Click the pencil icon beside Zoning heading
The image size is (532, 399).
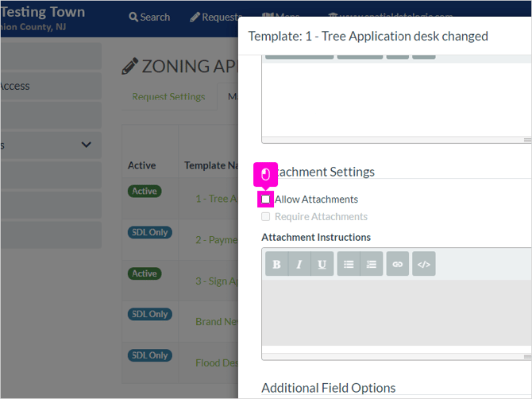[130, 66]
